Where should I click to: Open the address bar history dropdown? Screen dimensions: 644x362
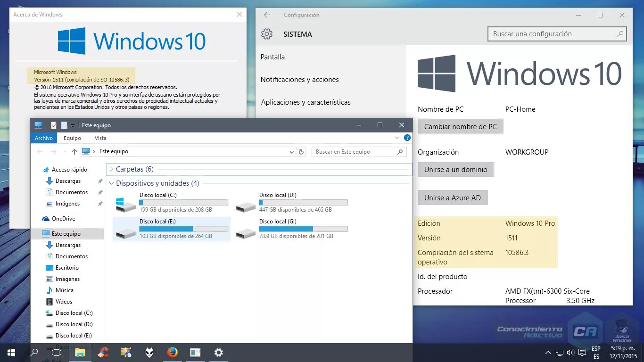coord(292,152)
